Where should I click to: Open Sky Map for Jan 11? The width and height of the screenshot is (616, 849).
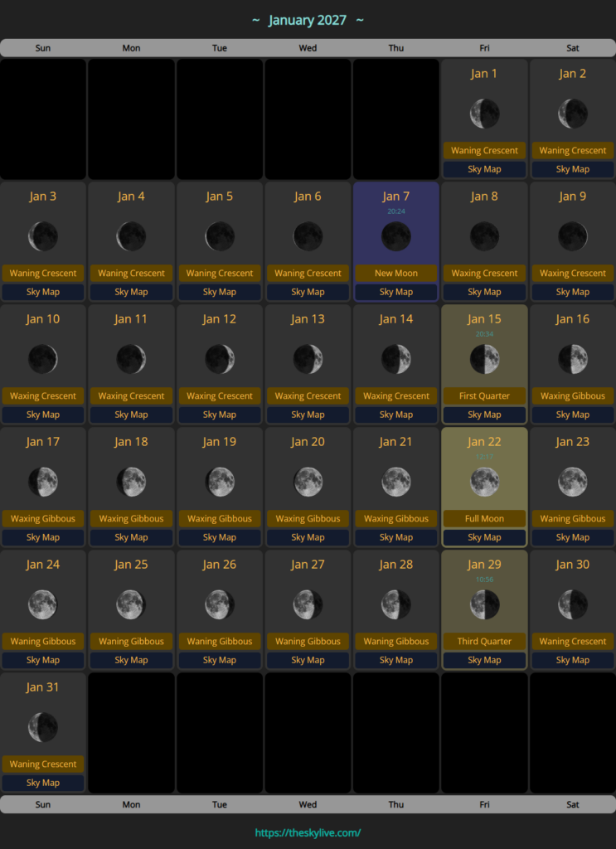tap(131, 415)
